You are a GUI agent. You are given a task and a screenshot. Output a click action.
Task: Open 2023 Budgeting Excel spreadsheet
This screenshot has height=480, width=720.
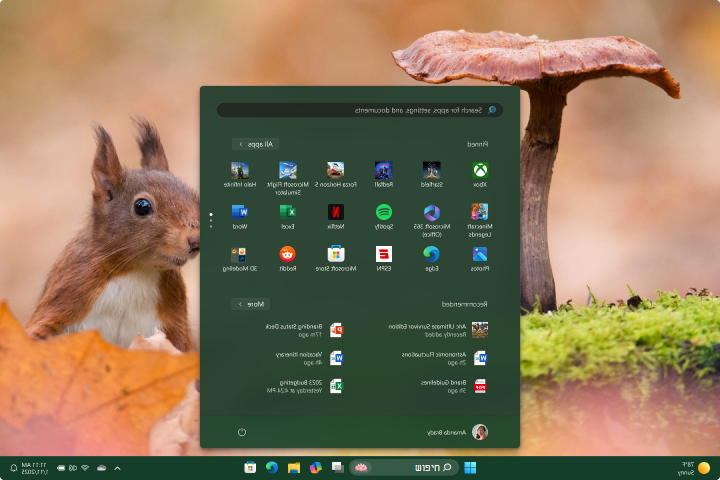click(x=304, y=386)
